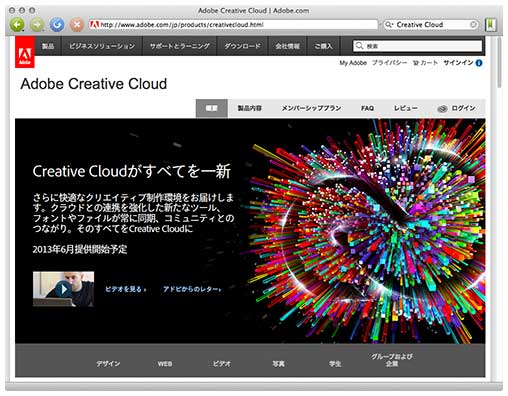508x396 pixels.
Task: Select the グループおよび企業 category
Action: pos(392,360)
